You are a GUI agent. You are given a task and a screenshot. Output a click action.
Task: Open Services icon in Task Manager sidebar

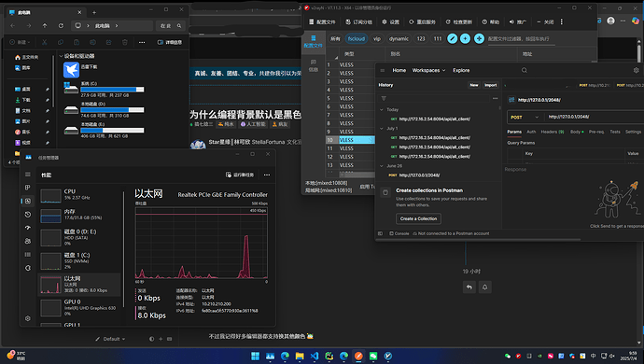click(x=27, y=268)
